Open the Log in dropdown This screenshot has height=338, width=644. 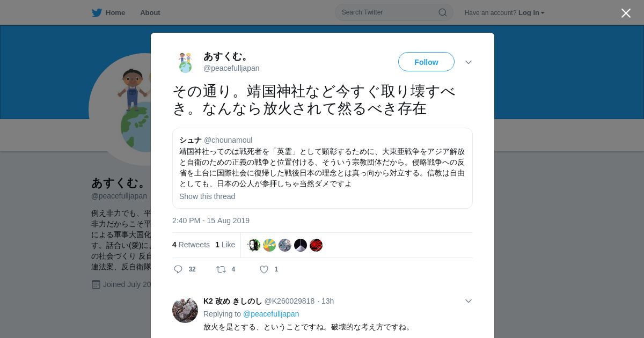pos(531,12)
